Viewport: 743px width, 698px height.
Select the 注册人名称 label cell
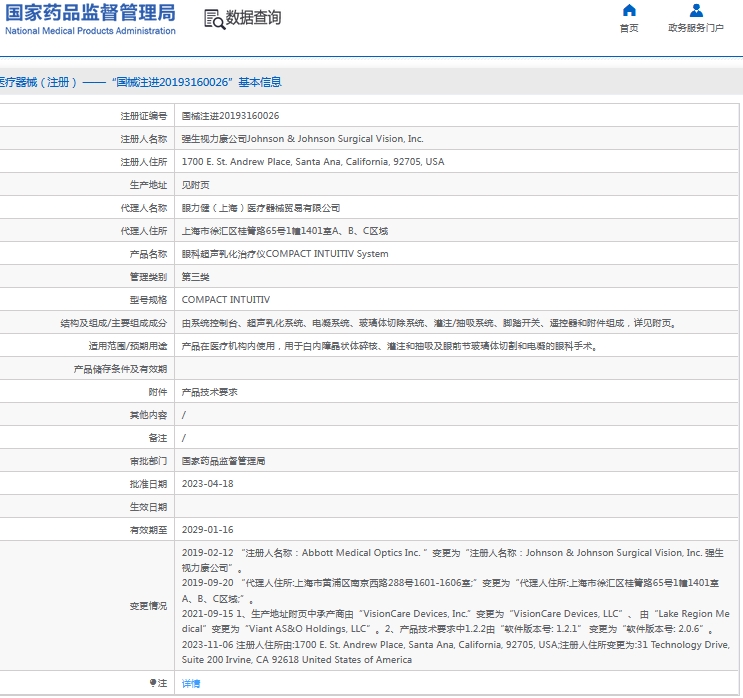point(144,139)
